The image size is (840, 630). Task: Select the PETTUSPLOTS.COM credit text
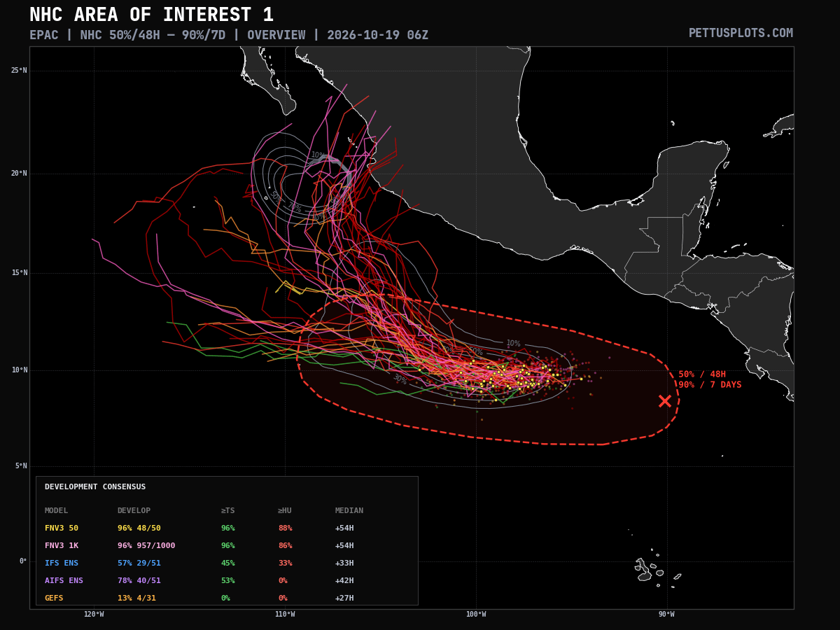coord(741,34)
